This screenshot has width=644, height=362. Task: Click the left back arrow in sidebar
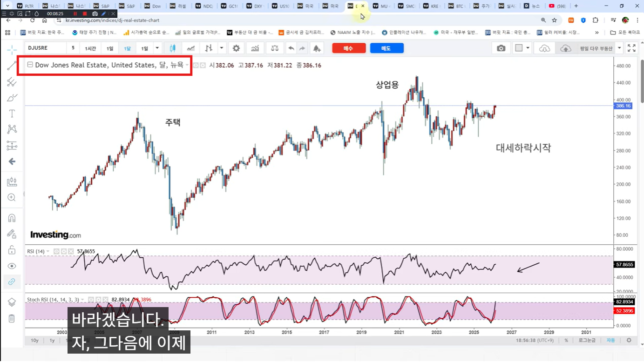[12, 161]
